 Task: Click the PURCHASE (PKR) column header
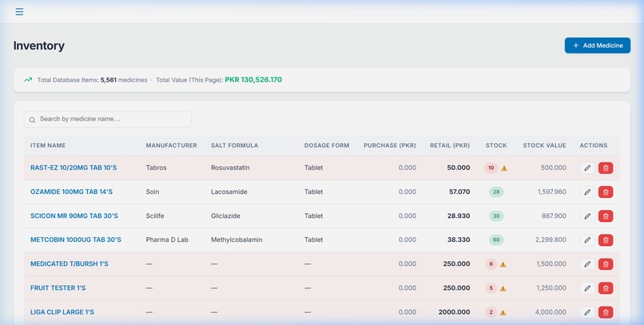click(x=390, y=145)
